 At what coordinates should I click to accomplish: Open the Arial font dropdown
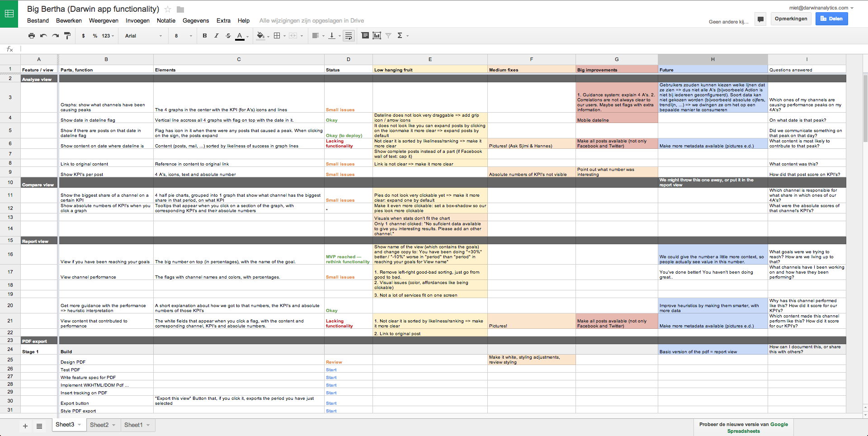143,36
